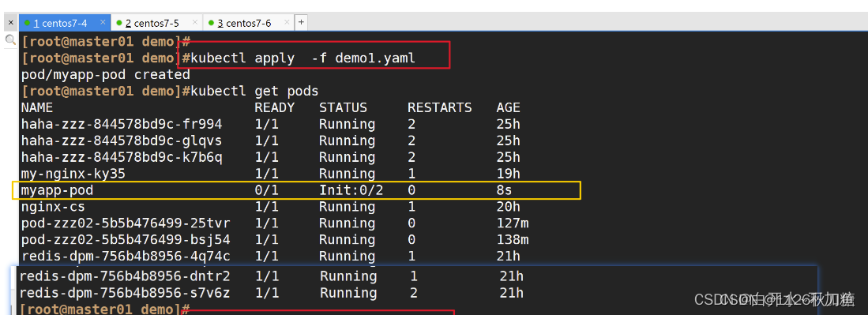The height and width of the screenshot is (315, 868).
Task: Close the centos7-5 tab
Action: pyautogui.click(x=195, y=23)
